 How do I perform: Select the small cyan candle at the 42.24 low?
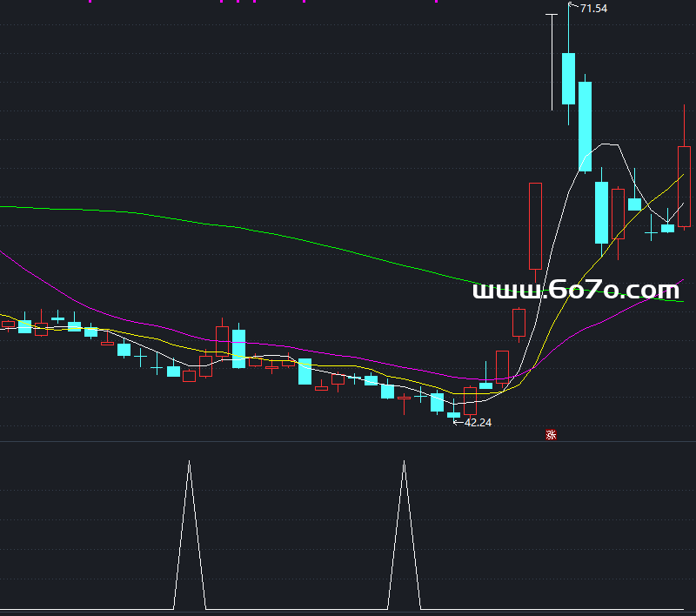(x=453, y=414)
